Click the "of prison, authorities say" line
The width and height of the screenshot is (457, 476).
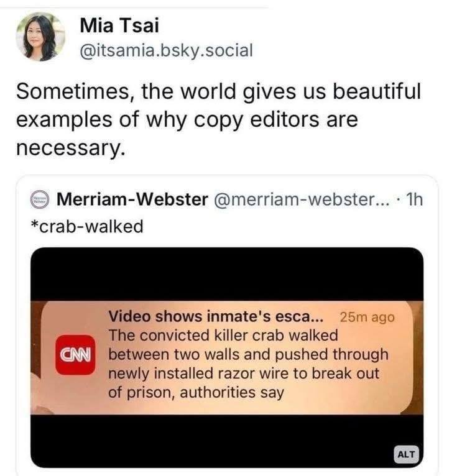tap(196, 393)
